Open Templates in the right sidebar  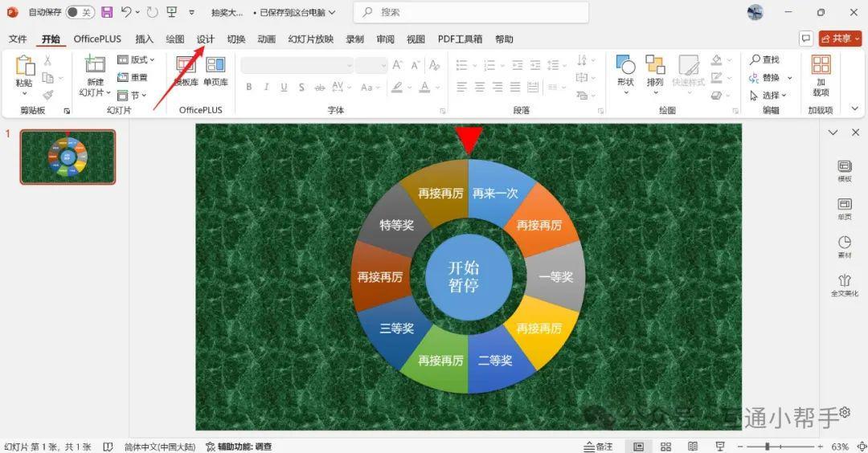[x=845, y=171]
